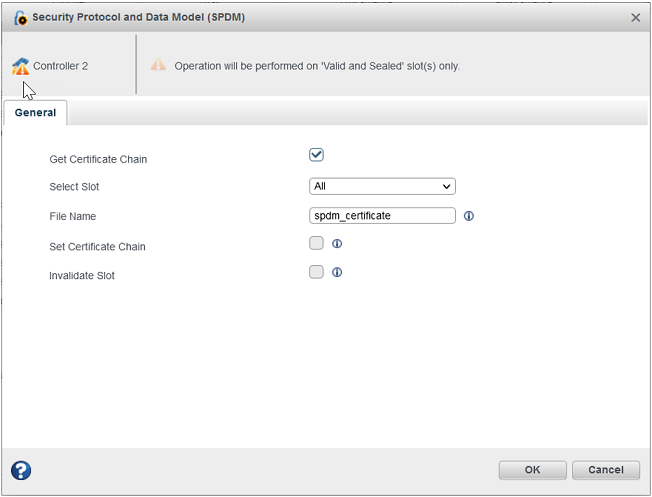Click the info icon next to File Name
This screenshot has height=497, width=652.
click(x=469, y=215)
